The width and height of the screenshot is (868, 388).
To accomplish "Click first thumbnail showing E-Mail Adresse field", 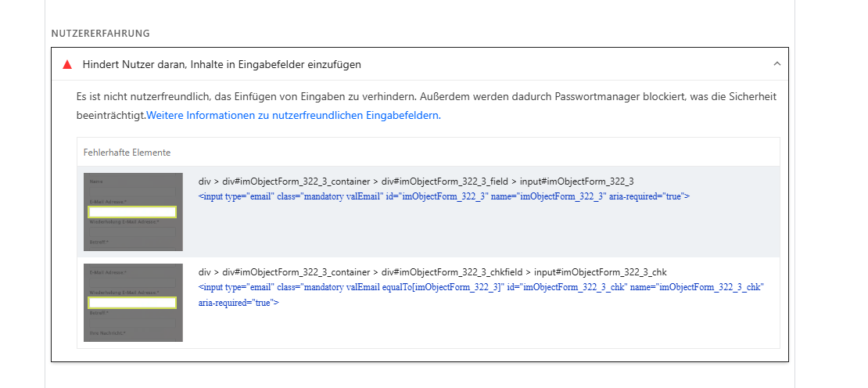I will point(133,212).
